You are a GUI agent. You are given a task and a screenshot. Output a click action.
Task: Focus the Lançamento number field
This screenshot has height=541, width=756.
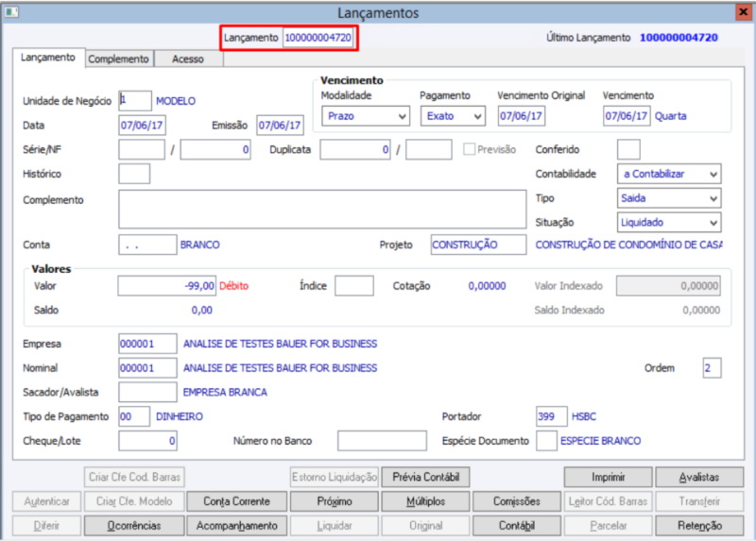[318, 38]
